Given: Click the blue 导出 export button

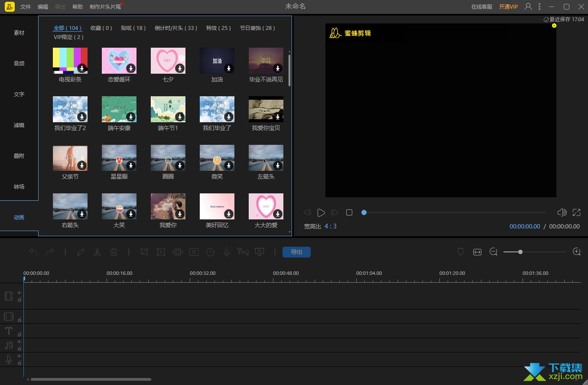Looking at the screenshot, I should (x=296, y=252).
